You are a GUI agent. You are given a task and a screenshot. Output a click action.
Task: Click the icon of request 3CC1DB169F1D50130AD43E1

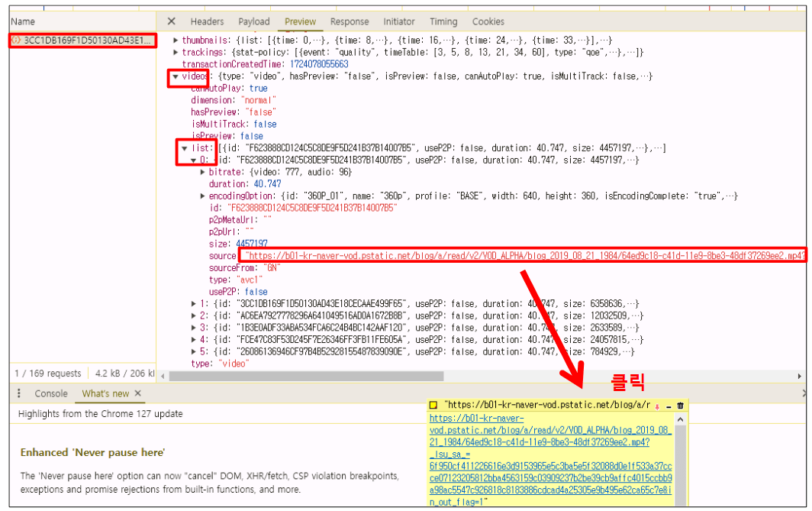pos(16,40)
